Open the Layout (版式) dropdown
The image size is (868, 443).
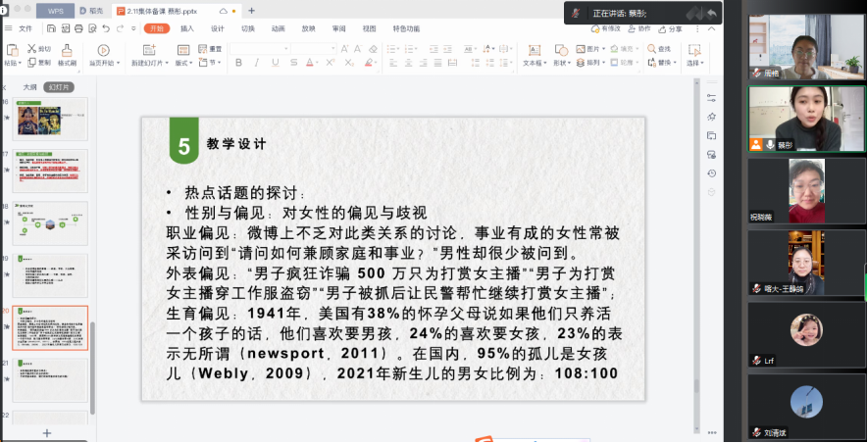point(183,63)
